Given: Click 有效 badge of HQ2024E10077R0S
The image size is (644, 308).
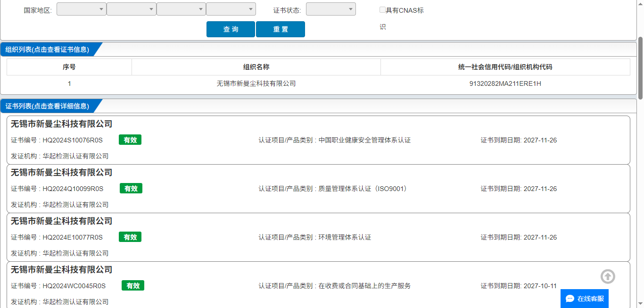Looking at the screenshot, I should click(130, 237).
